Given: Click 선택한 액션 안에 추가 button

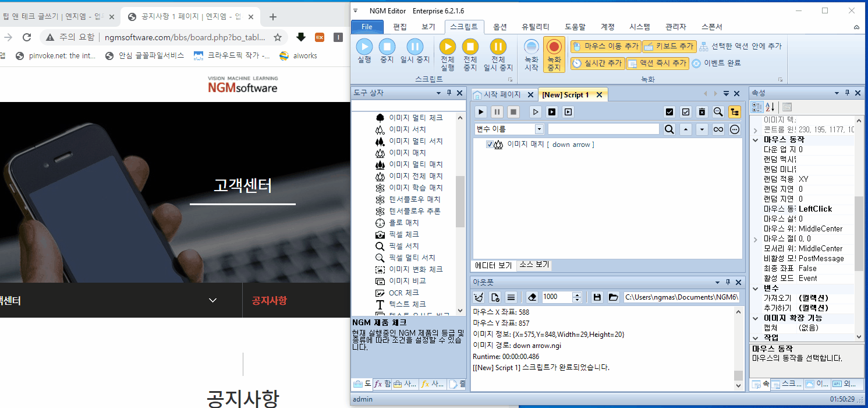Looking at the screenshot, I should click(741, 46).
